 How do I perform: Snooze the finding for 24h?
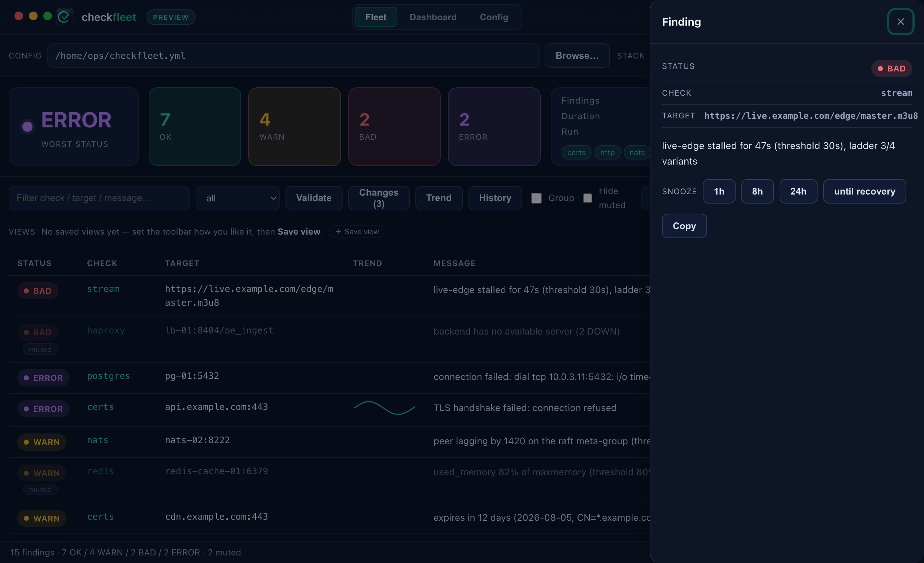click(x=798, y=191)
